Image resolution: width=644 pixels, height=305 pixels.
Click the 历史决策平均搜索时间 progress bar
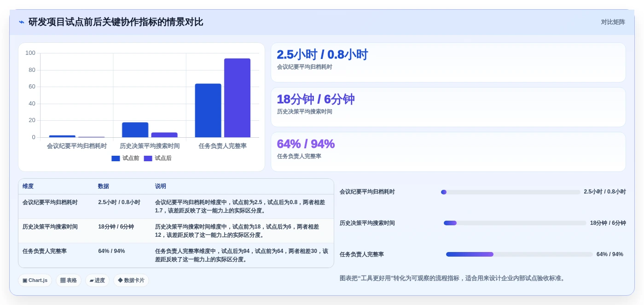[x=515, y=223]
